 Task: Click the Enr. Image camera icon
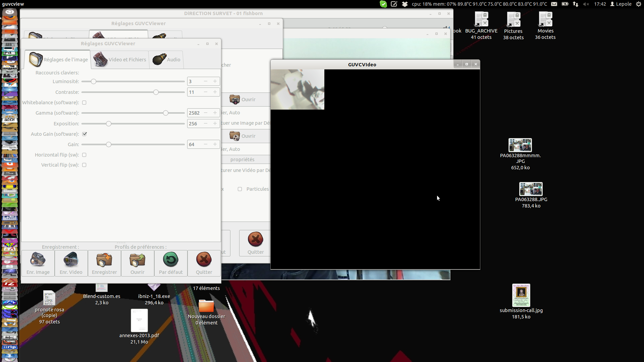[38, 260]
